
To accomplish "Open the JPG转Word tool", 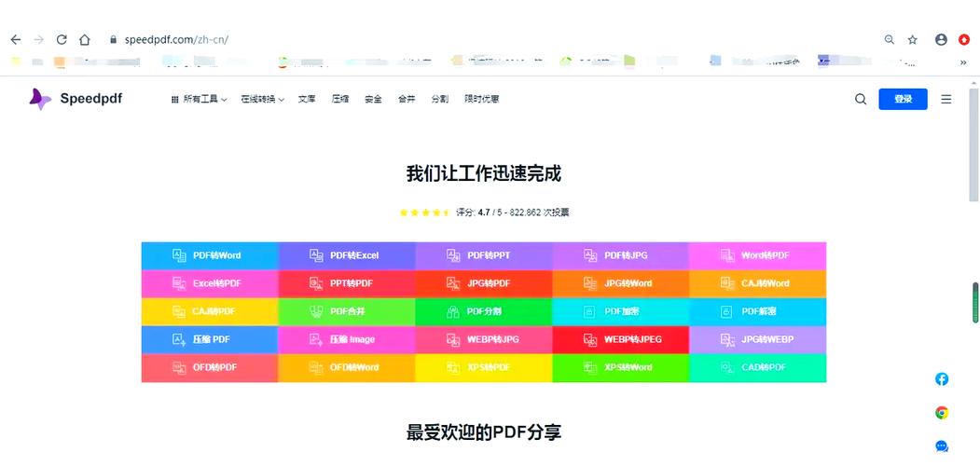I will (x=621, y=283).
